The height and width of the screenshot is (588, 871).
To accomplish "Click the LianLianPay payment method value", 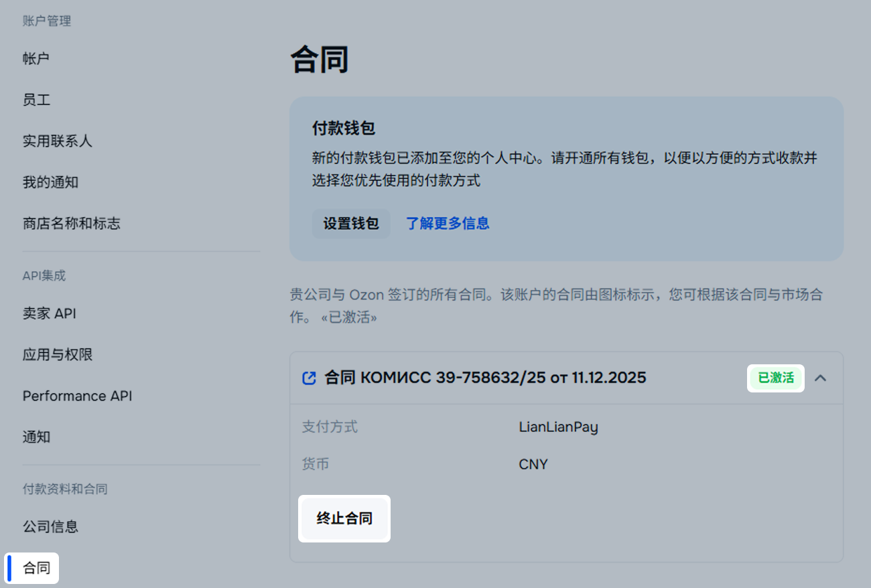I will click(558, 427).
